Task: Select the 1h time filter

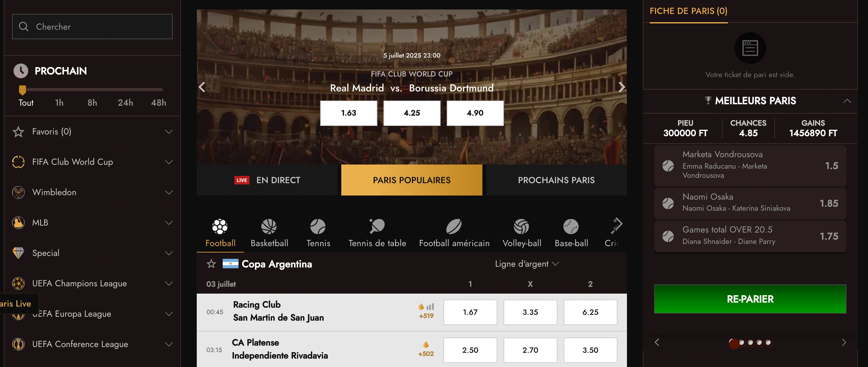Action: (59, 103)
